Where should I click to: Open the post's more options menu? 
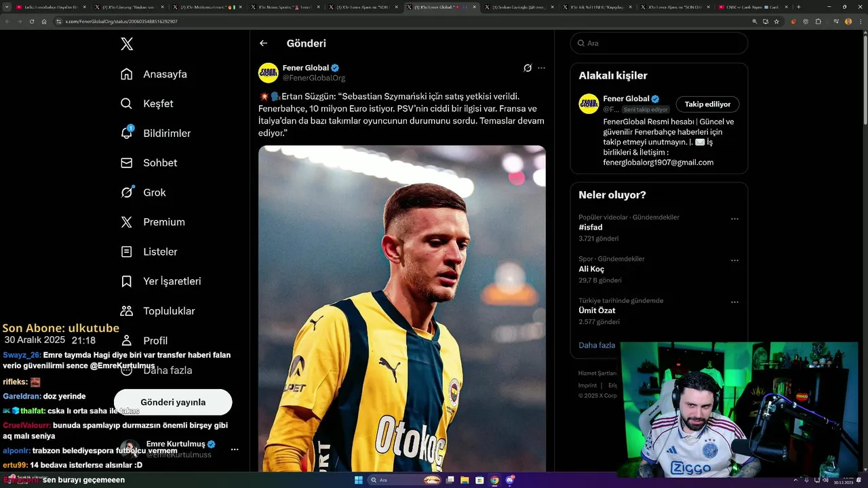coord(541,68)
